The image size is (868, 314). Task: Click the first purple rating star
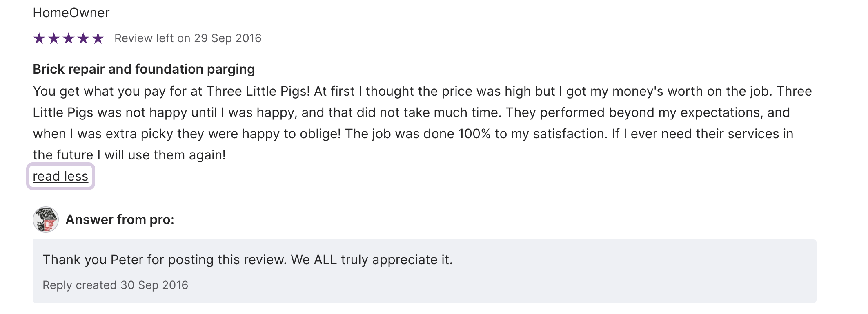pos(39,38)
